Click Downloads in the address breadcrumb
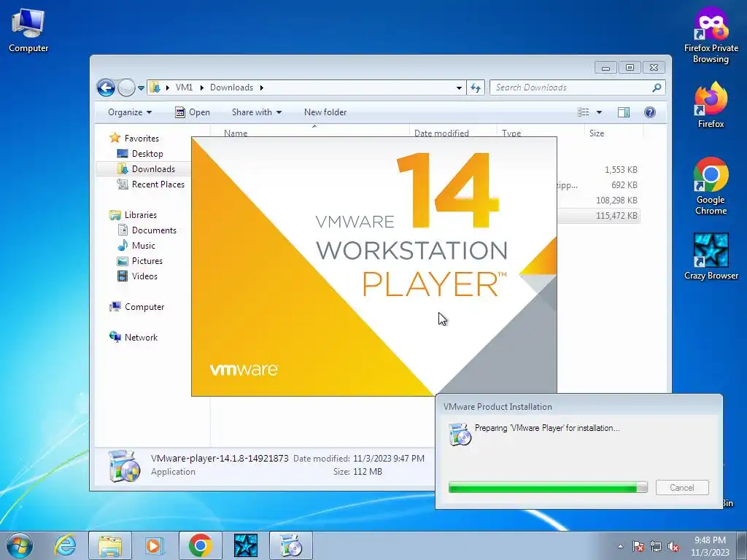The width and height of the screenshot is (747, 560). click(231, 87)
